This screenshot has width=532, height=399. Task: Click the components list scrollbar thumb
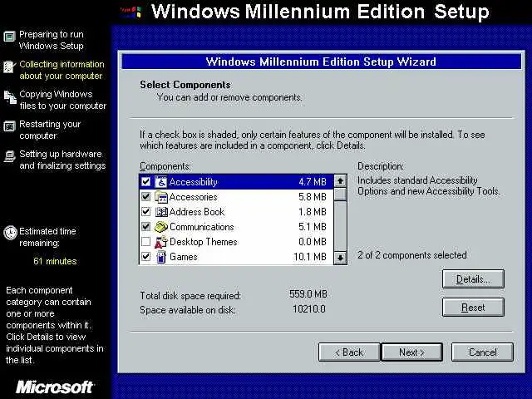[x=340, y=195]
